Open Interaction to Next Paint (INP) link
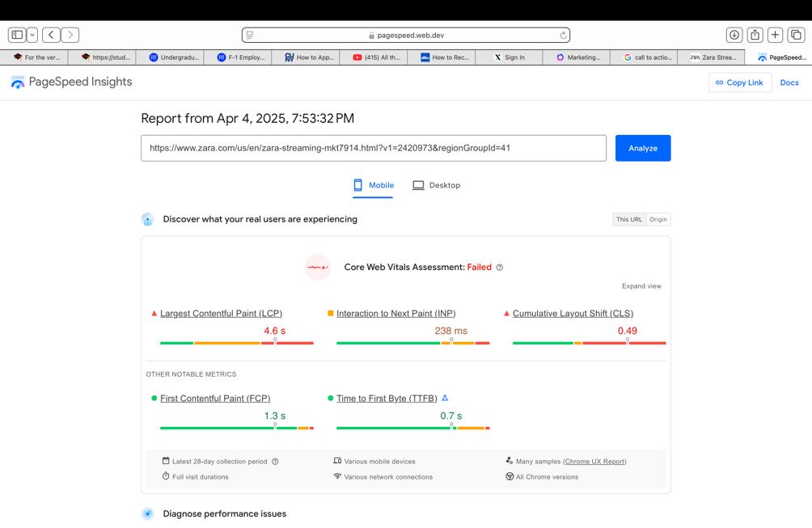The image size is (812, 528). pyautogui.click(x=396, y=313)
